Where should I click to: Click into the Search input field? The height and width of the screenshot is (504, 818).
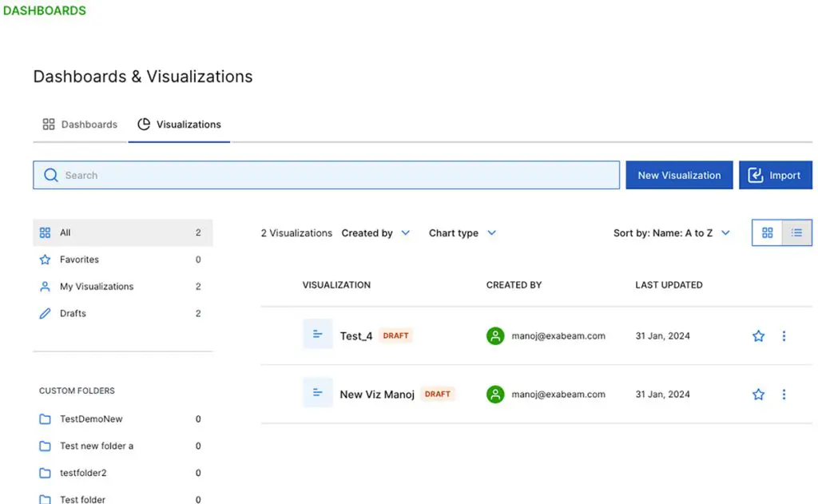click(x=336, y=176)
